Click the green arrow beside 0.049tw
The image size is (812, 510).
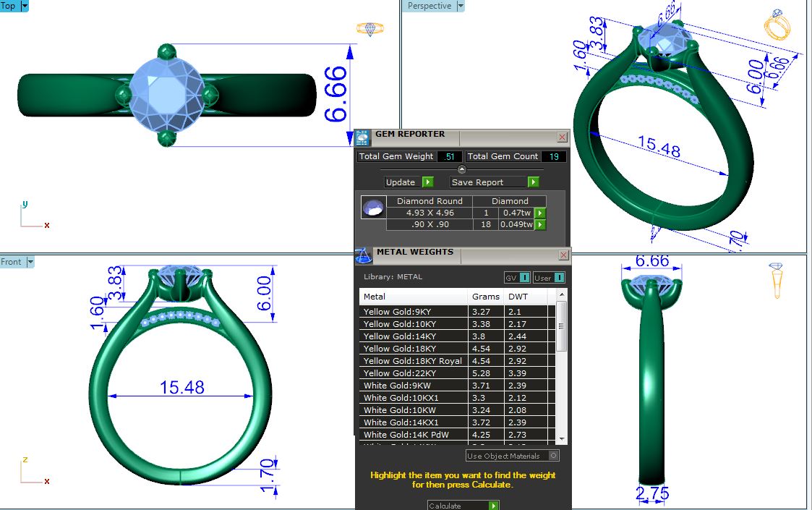pyautogui.click(x=539, y=225)
